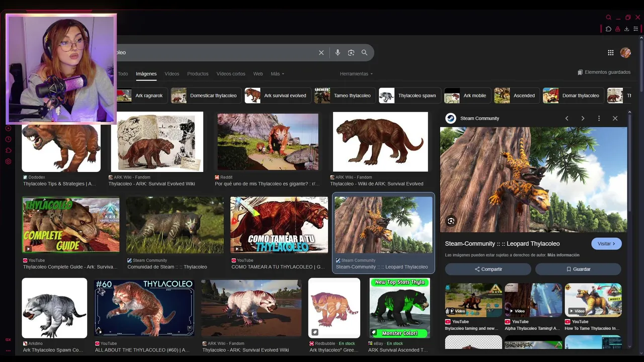644x362 pixels.
Task: Open the Easy setup sliders icon
Action: point(635,29)
